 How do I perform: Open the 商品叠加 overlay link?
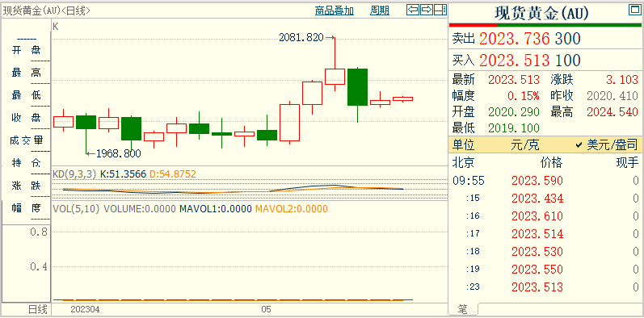(334, 10)
